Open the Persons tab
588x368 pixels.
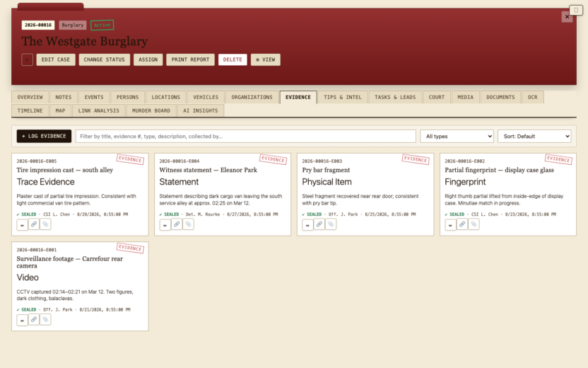pos(127,97)
